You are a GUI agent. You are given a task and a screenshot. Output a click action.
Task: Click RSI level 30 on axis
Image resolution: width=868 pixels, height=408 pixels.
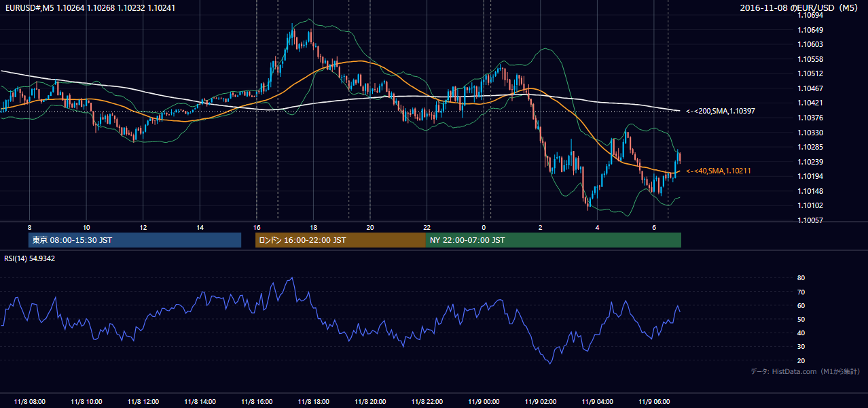tap(801, 347)
